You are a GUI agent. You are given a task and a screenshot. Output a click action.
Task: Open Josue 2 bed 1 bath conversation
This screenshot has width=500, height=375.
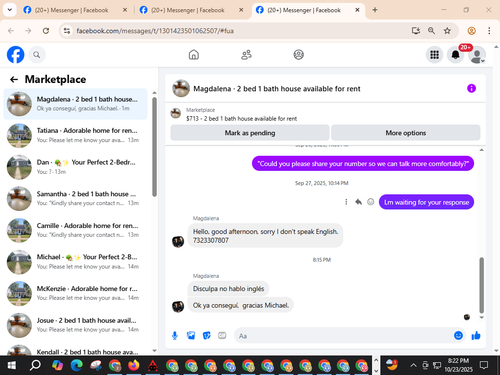coord(75,325)
